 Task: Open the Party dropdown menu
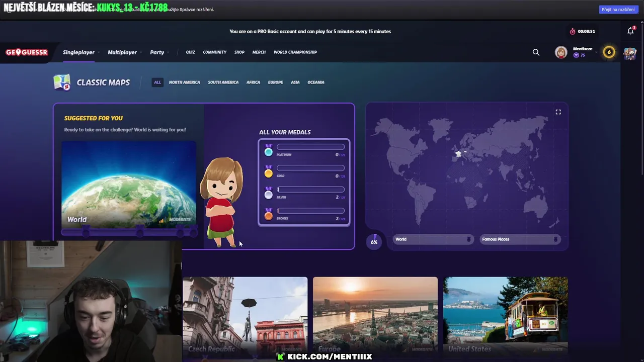159,52
